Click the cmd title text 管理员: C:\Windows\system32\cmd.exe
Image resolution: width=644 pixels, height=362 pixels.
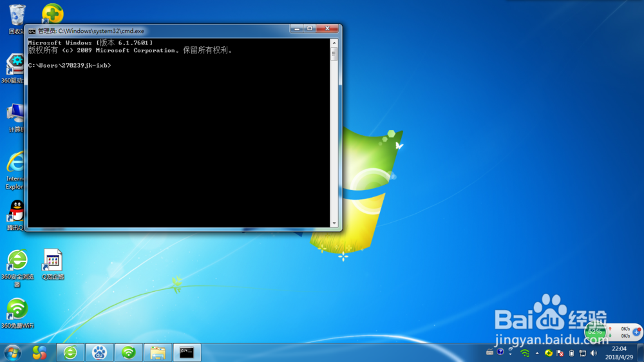[91, 31]
